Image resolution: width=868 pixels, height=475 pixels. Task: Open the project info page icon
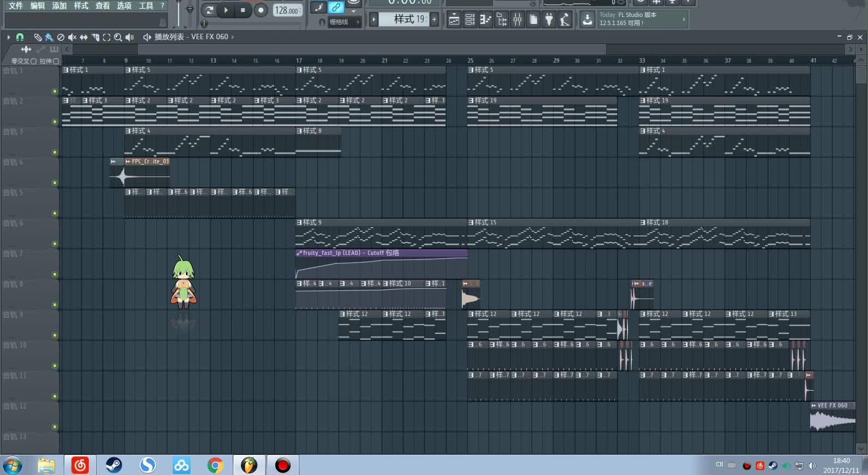coord(533,21)
